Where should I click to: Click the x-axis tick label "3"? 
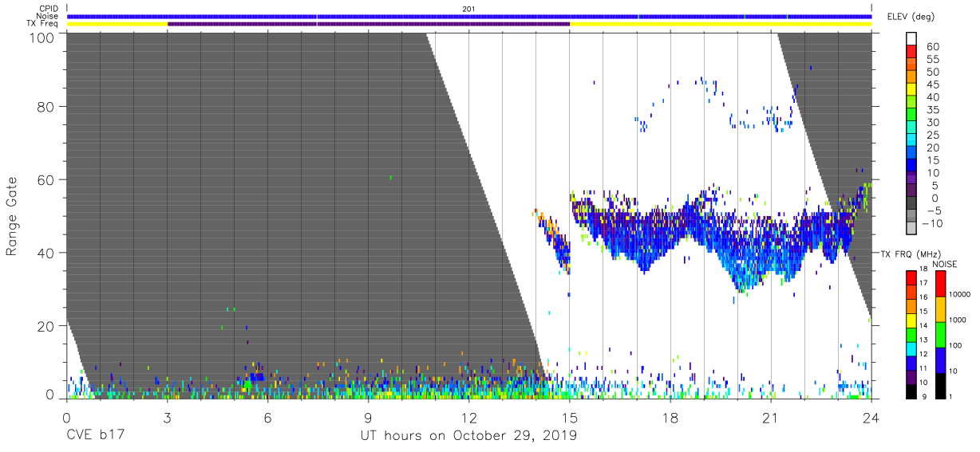coord(167,417)
